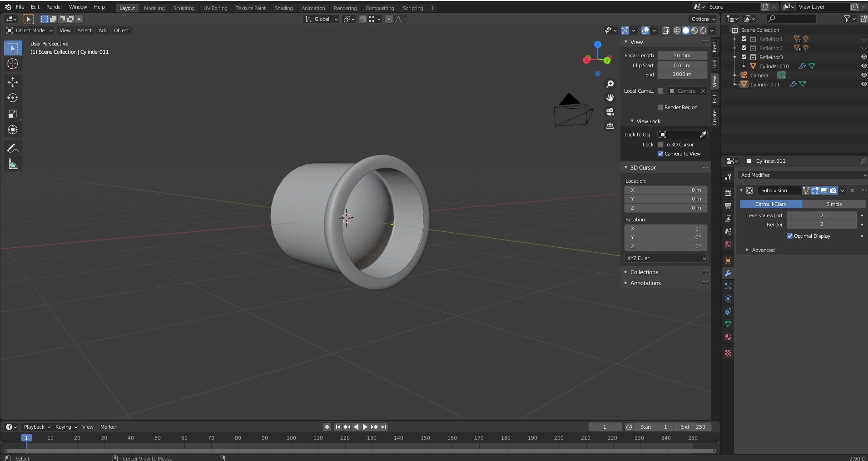Switch to the Sculpting workspace tab
Viewport: 868px width, 461px height.
click(184, 8)
